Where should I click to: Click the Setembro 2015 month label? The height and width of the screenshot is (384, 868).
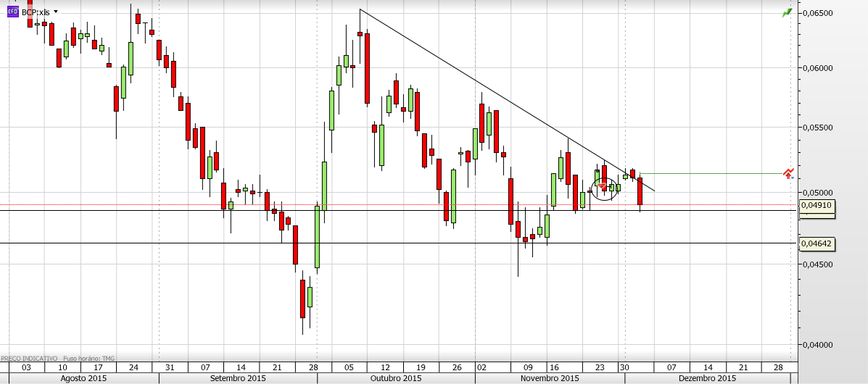(x=237, y=378)
